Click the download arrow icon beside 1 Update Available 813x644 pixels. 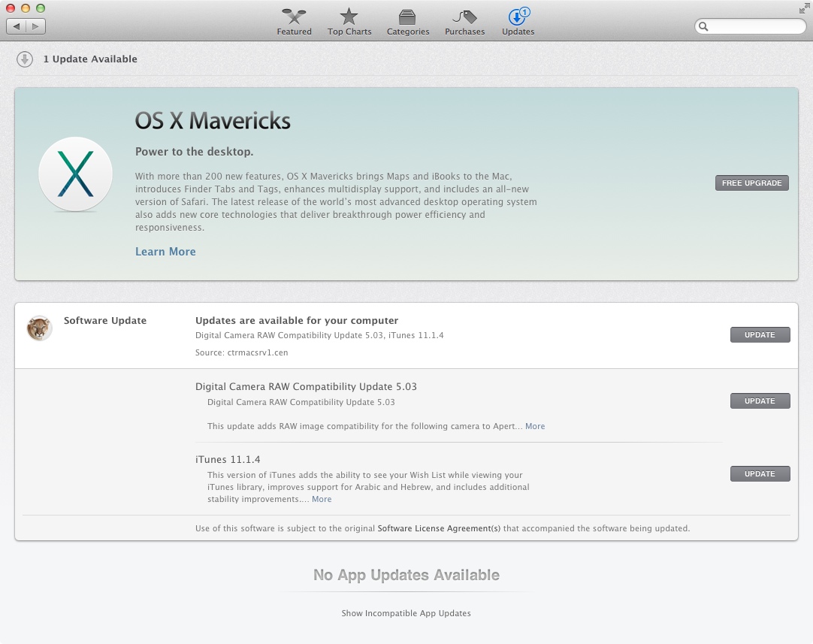pos(24,59)
